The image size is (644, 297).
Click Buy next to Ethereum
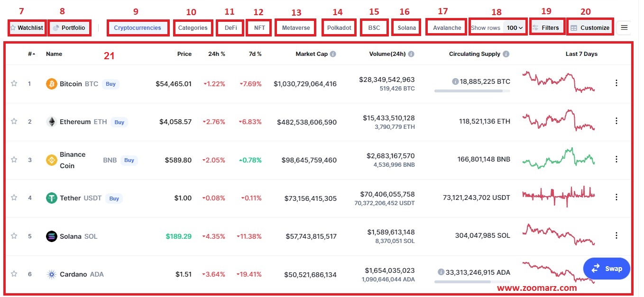pyautogui.click(x=120, y=122)
